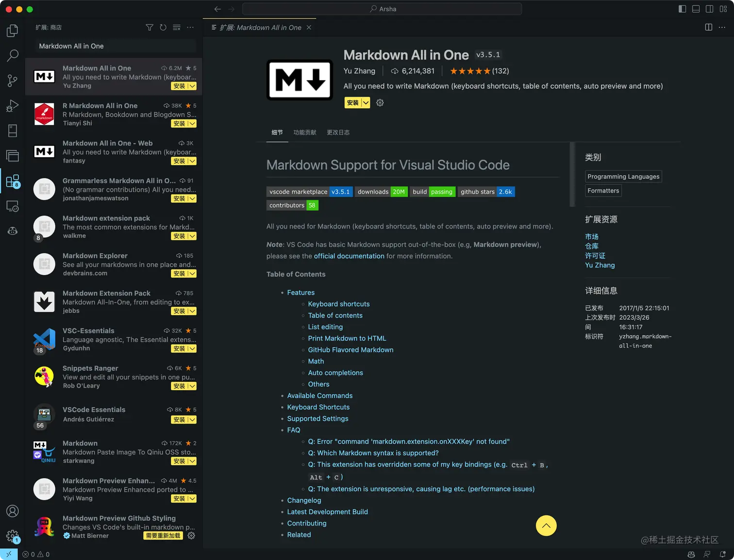This screenshot has height=560, width=734.
Task: Open the Explorer view in activity bar
Action: pyautogui.click(x=13, y=31)
